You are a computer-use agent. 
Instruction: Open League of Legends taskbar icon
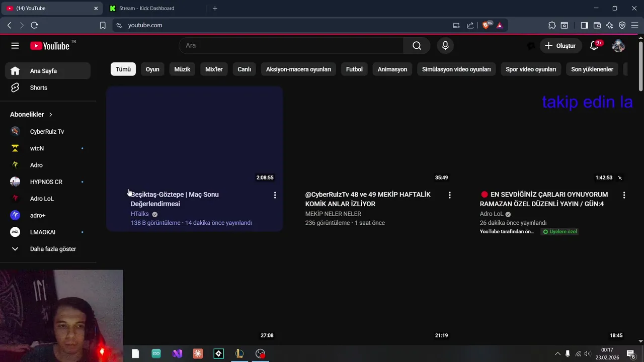239,353
